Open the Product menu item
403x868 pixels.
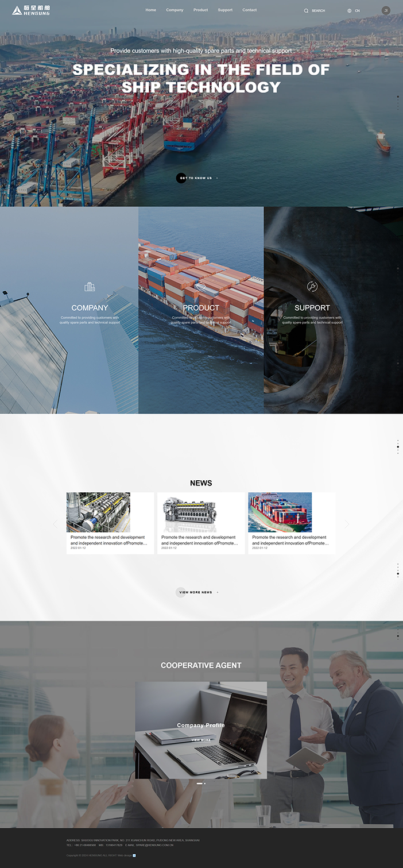[200, 10]
